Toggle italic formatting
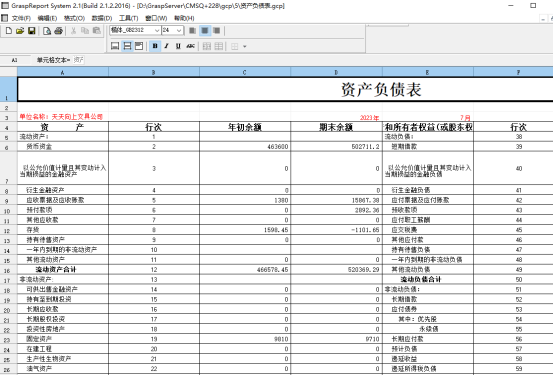The height and width of the screenshot is (375, 554). tap(166, 46)
